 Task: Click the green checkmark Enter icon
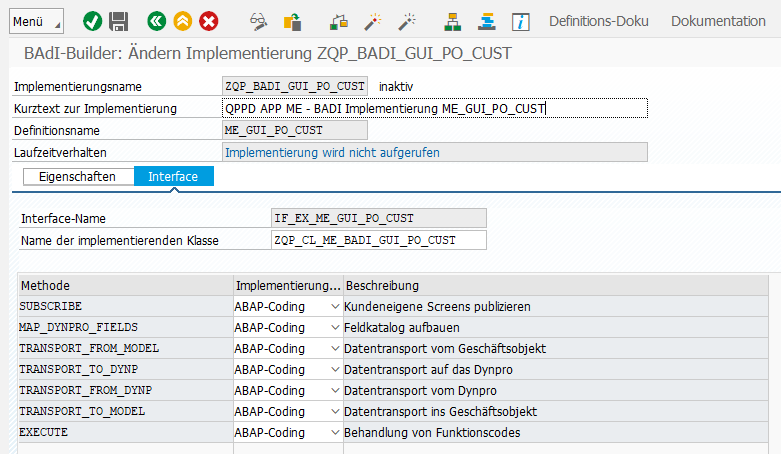[x=93, y=21]
